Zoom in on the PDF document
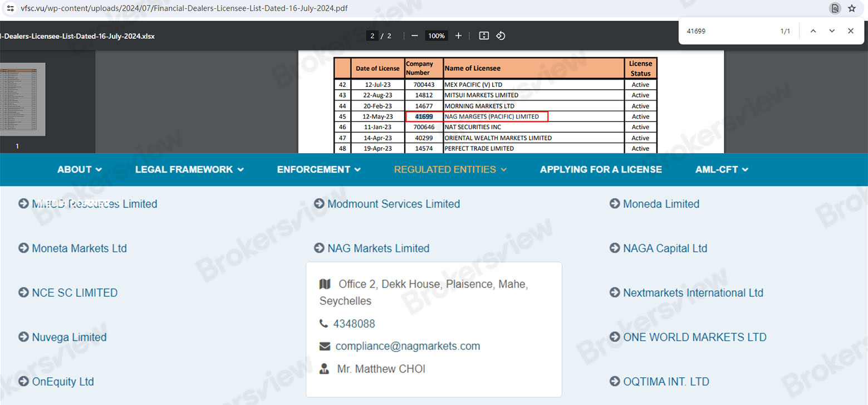This screenshot has width=868, height=405. pyautogui.click(x=458, y=36)
